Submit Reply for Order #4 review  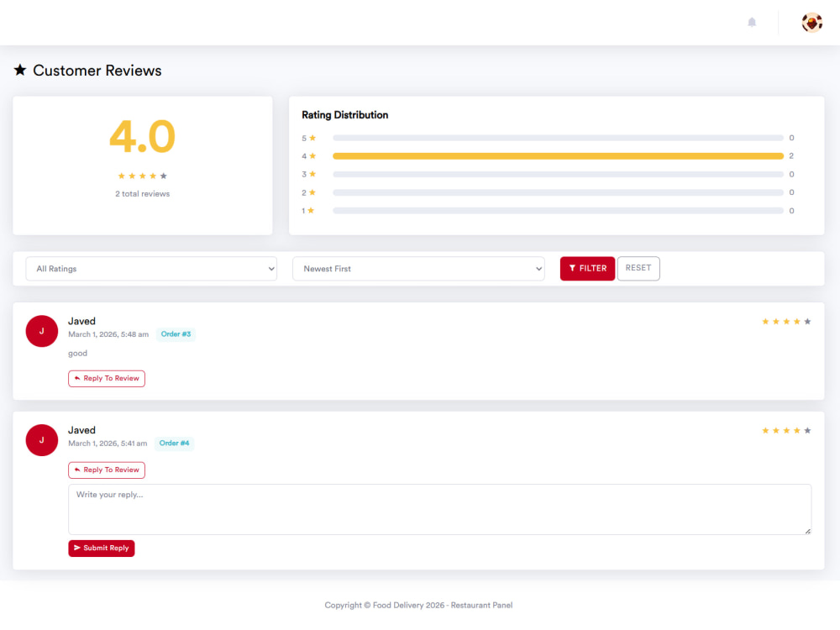click(x=102, y=549)
